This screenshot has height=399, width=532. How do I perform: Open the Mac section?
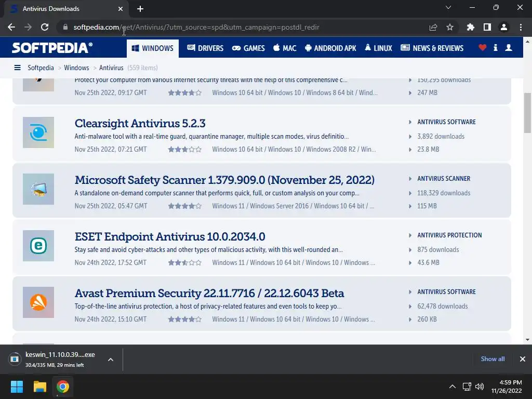point(285,48)
